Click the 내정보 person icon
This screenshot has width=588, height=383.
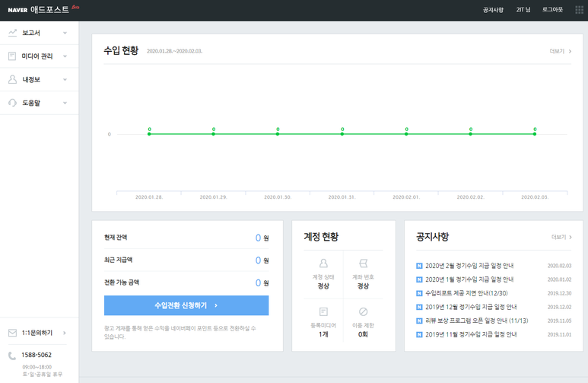click(x=12, y=79)
